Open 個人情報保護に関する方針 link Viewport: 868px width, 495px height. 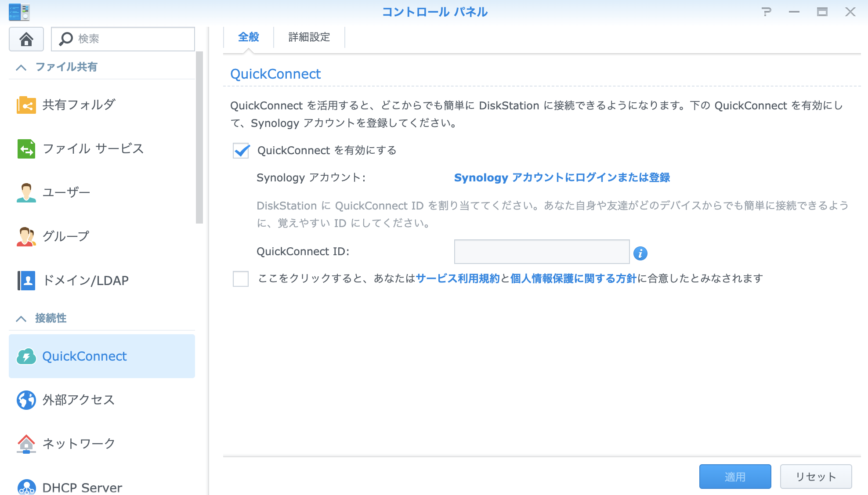coord(573,278)
